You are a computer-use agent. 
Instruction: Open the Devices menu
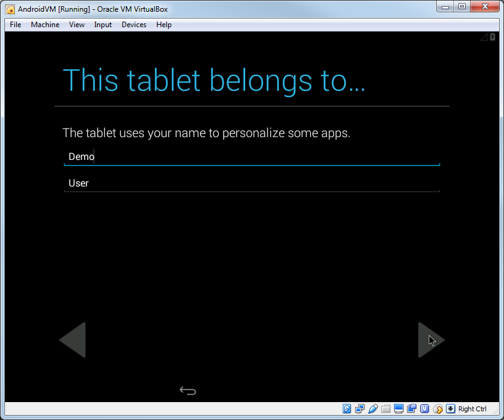click(x=134, y=25)
